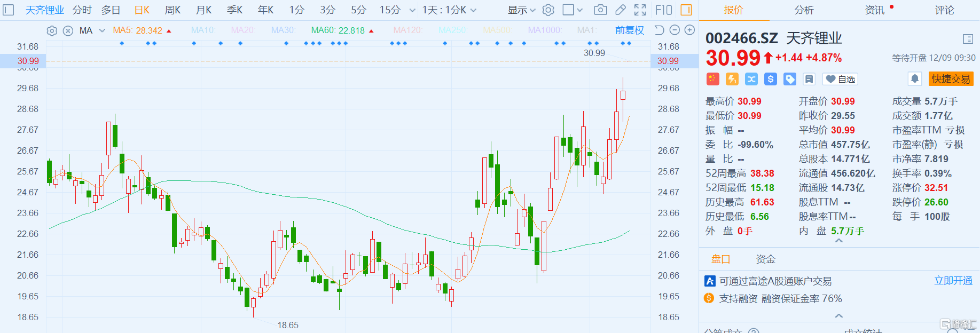Open MA indicator settings gear
The image size is (980, 333).
click(x=52, y=31)
